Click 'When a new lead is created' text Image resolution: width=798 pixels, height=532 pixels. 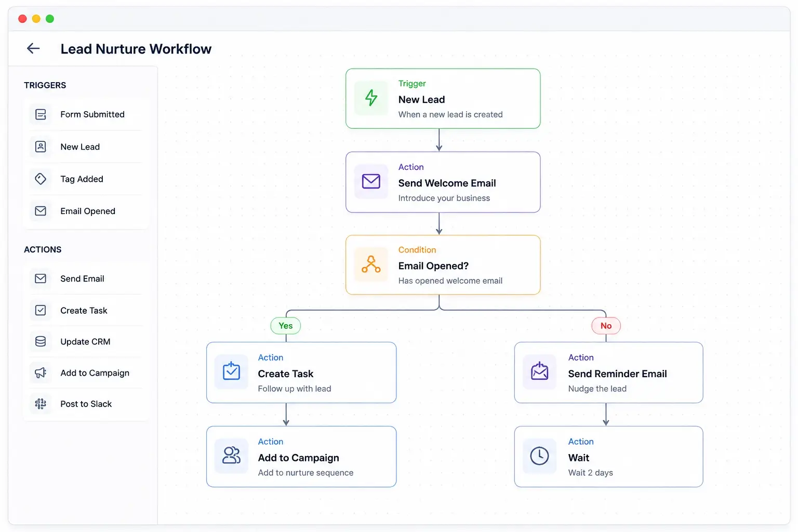pos(450,114)
